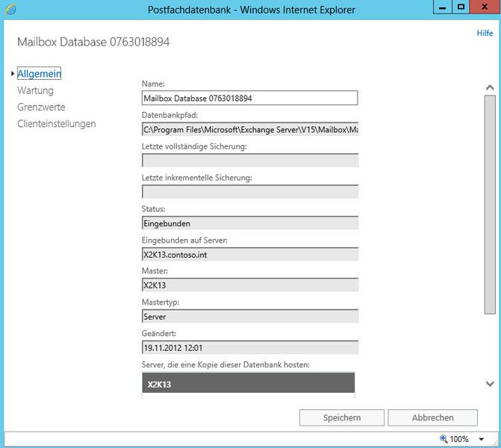Image resolution: width=501 pixels, height=448 pixels.
Task: Click the Name input field
Action: (x=249, y=98)
